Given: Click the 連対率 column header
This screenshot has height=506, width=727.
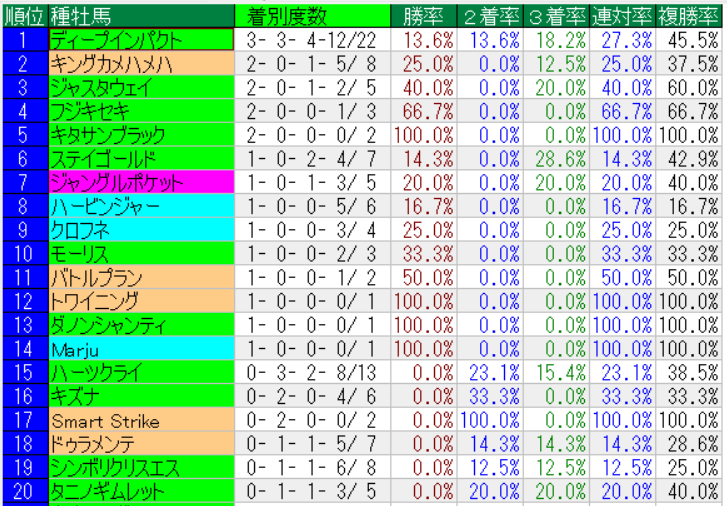Looking at the screenshot, I should coord(622,16).
